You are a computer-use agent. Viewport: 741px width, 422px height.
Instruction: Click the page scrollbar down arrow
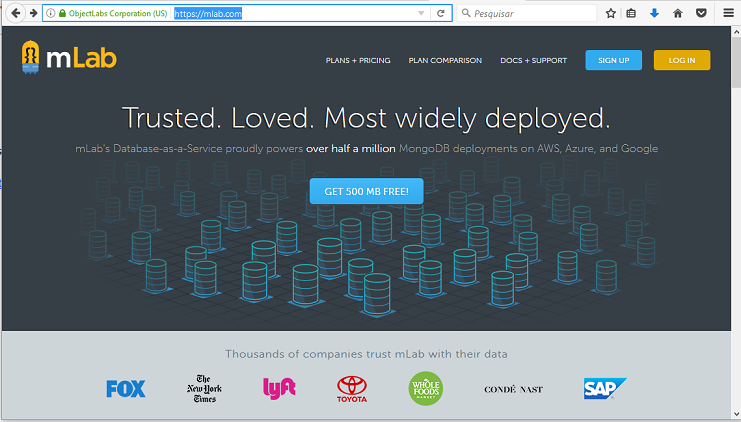tap(736, 414)
